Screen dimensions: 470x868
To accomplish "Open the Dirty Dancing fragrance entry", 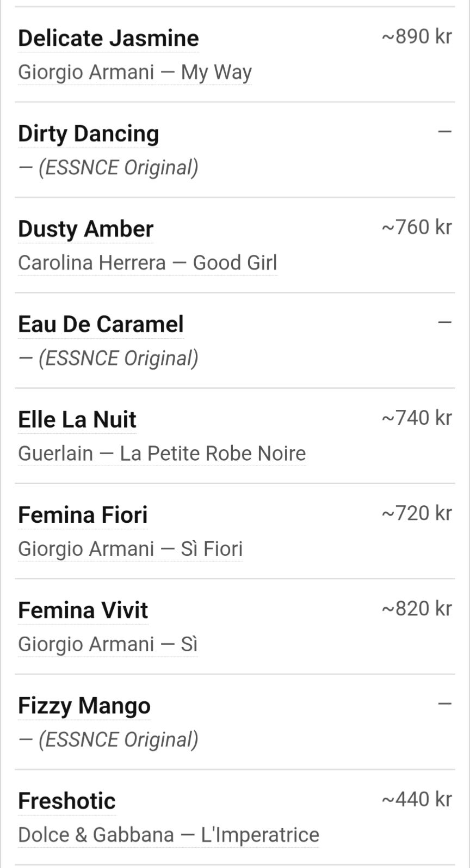I will tap(88, 133).
